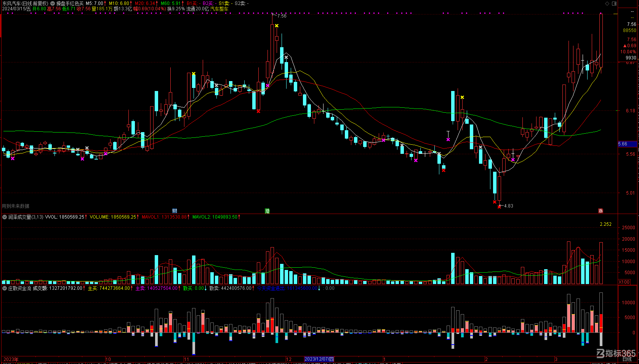Expand the 润泽成交量 volume indicator menu

pyautogui.click(x=5, y=217)
